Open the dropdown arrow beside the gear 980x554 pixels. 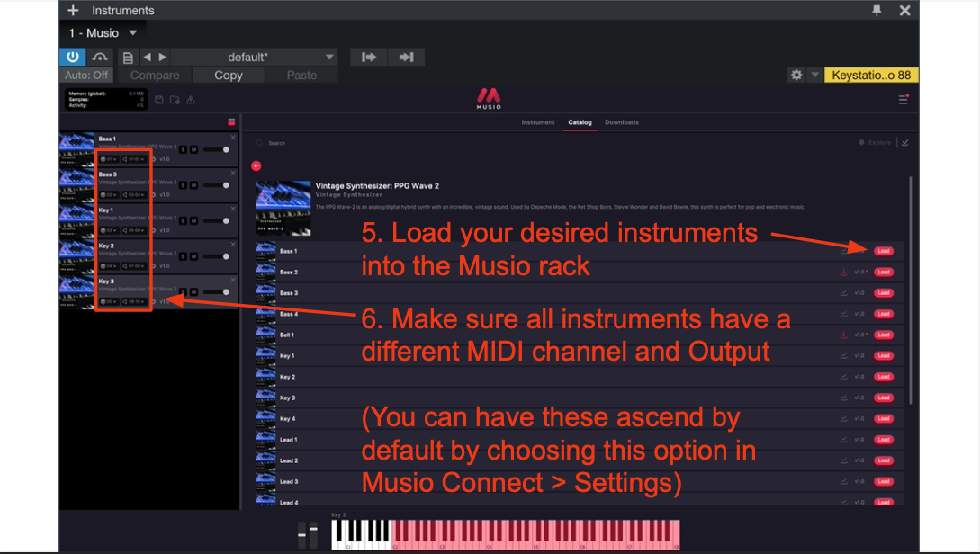click(814, 75)
